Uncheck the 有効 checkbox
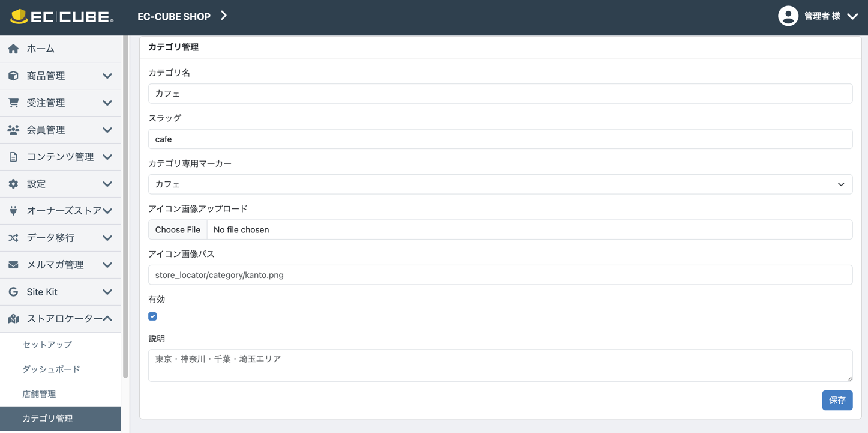The height and width of the screenshot is (433, 868). coord(152,316)
